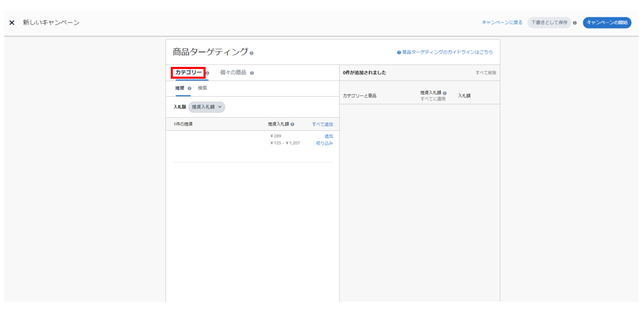
Task: Click question mark icon before the guideline link
Action: click(399, 52)
